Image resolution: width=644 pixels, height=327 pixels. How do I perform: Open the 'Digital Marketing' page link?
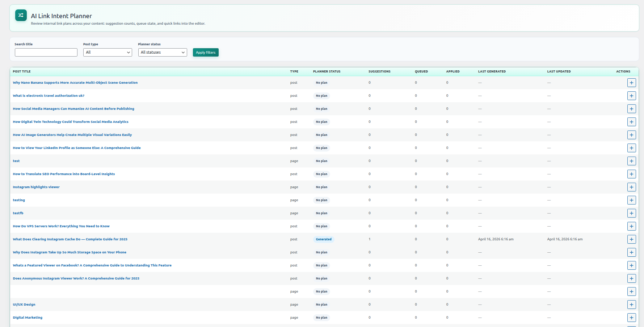(x=28, y=318)
